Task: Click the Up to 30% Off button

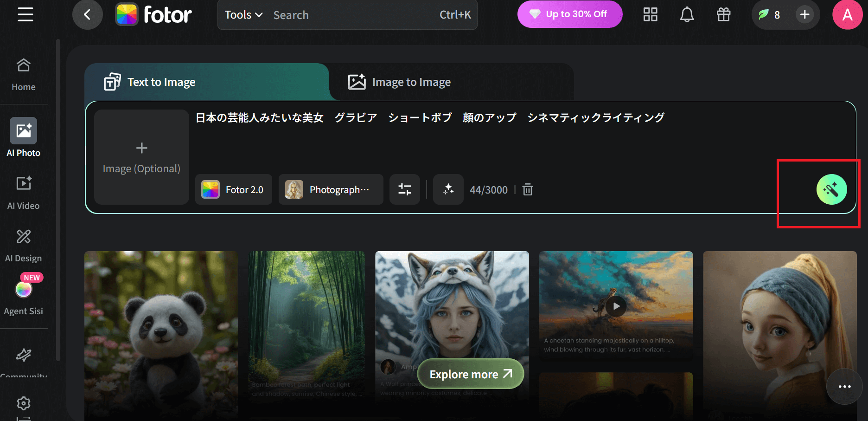Action: [569, 14]
